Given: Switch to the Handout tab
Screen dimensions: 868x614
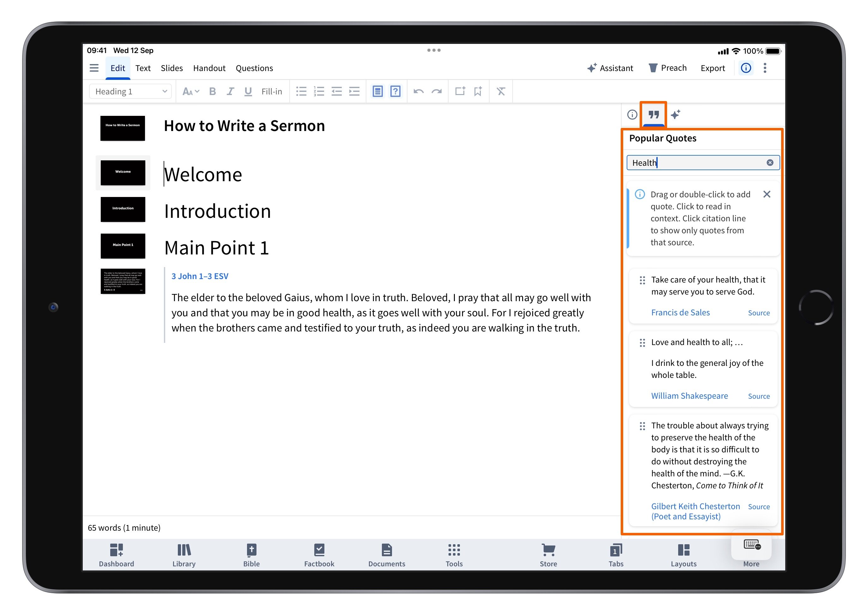Looking at the screenshot, I should (x=209, y=68).
